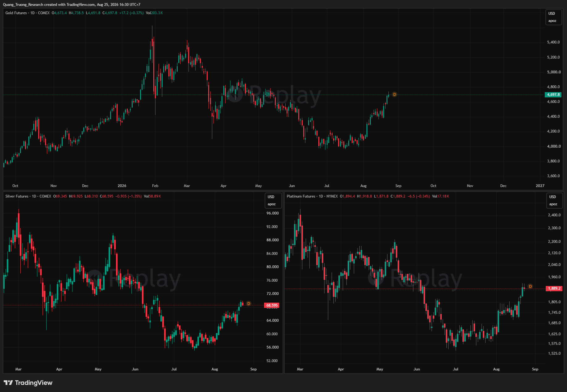Open the USD currency selector on Gold chart
This screenshot has width=567, height=392.
552,14
